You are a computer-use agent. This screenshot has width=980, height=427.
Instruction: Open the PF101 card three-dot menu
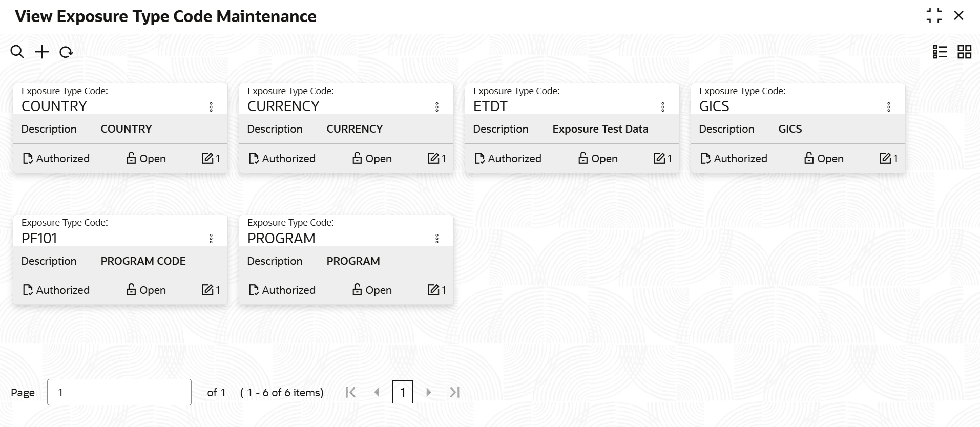coord(211,239)
